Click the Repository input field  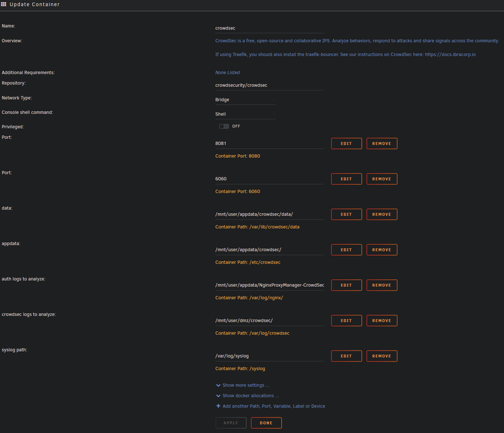point(269,86)
